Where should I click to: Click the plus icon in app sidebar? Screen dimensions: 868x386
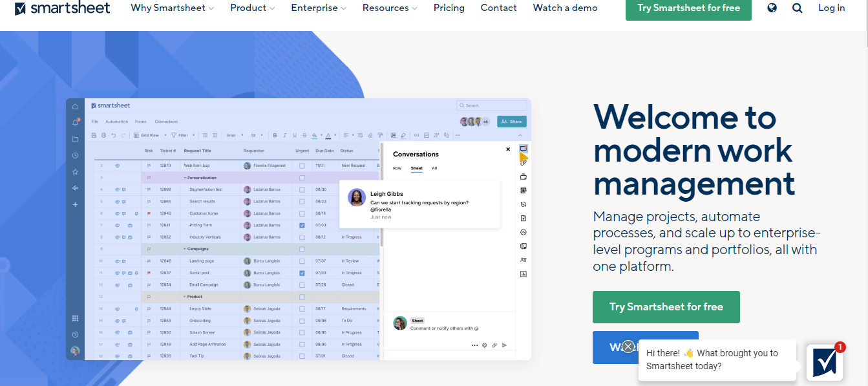click(x=75, y=204)
